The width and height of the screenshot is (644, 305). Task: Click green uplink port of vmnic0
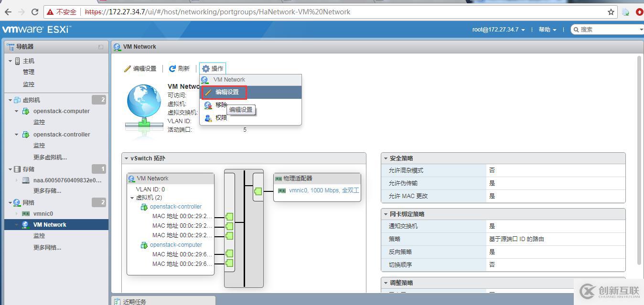click(x=258, y=191)
